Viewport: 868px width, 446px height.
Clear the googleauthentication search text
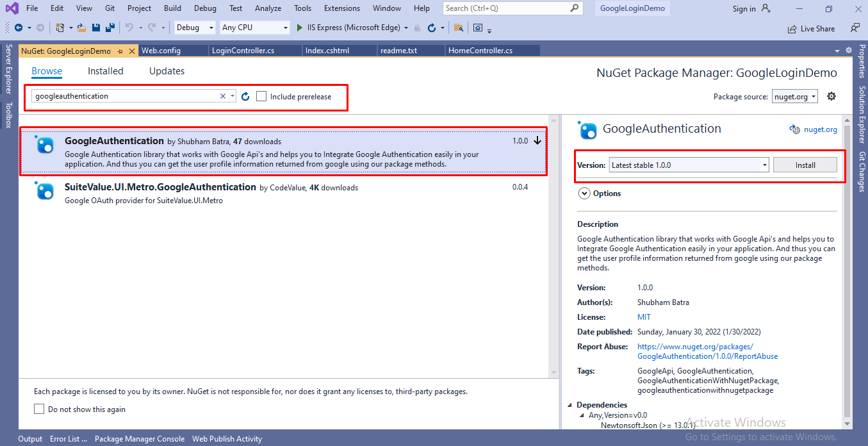click(223, 96)
